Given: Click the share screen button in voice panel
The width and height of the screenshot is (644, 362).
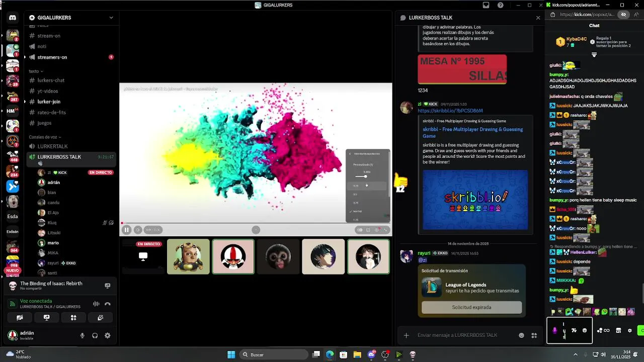Looking at the screenshot, I should tap(46, 318).
